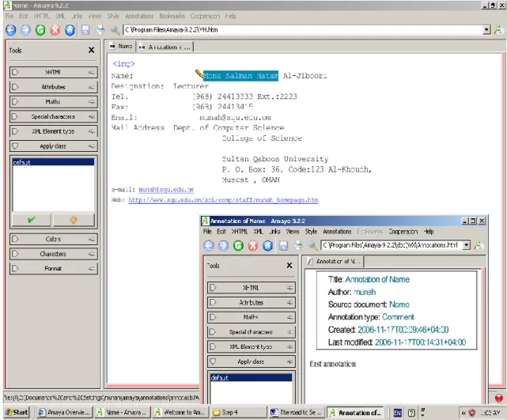This screenshot has width=507, height=420.
Task: Select Annotation of N tab in Annotation window
Action: [335, 262]
